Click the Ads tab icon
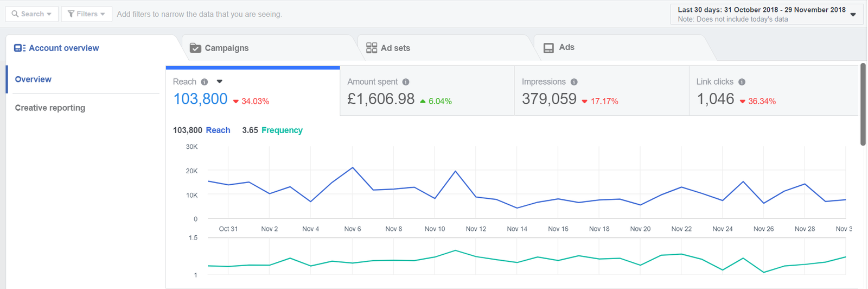The image size is (868, 289). [x=548, y=48]
